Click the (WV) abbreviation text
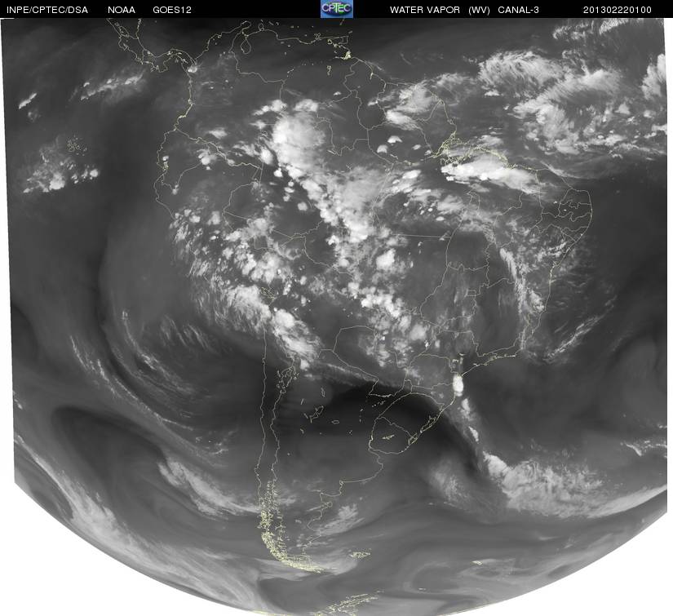Viewport: 673px width, 616px height. (479, 10)
